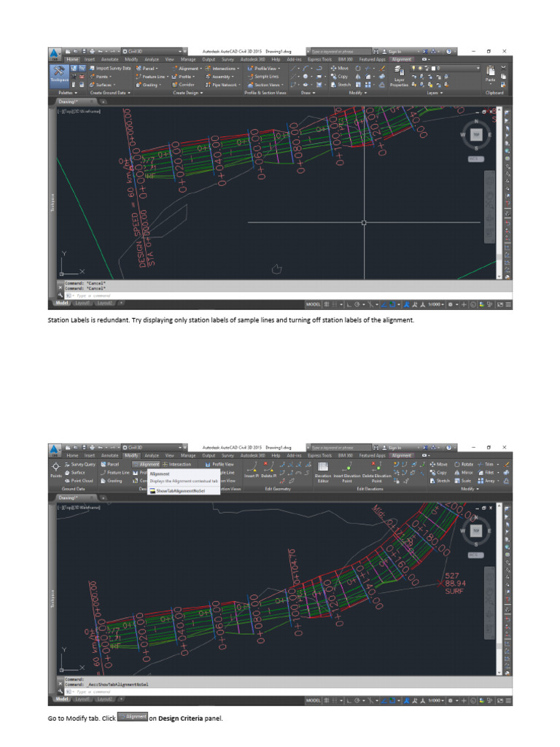Toggle grid display in Home-ribbon screenshot status bar
560x747 pixels.
coord(327,304)
